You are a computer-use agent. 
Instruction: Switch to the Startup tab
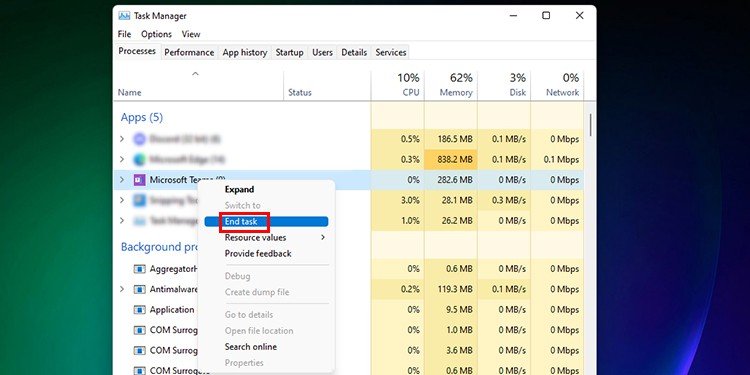coord(289,53)
